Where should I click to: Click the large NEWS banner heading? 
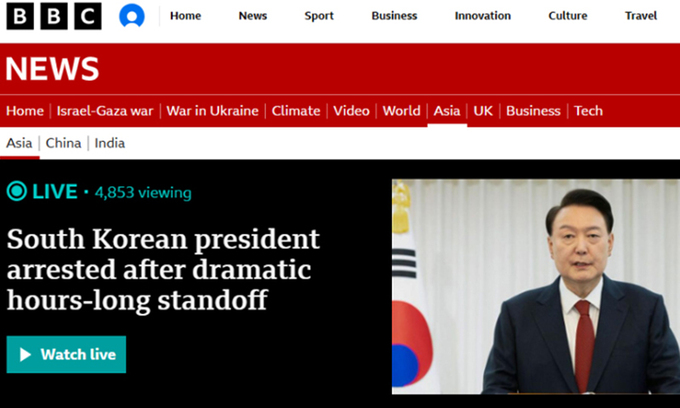53,69
